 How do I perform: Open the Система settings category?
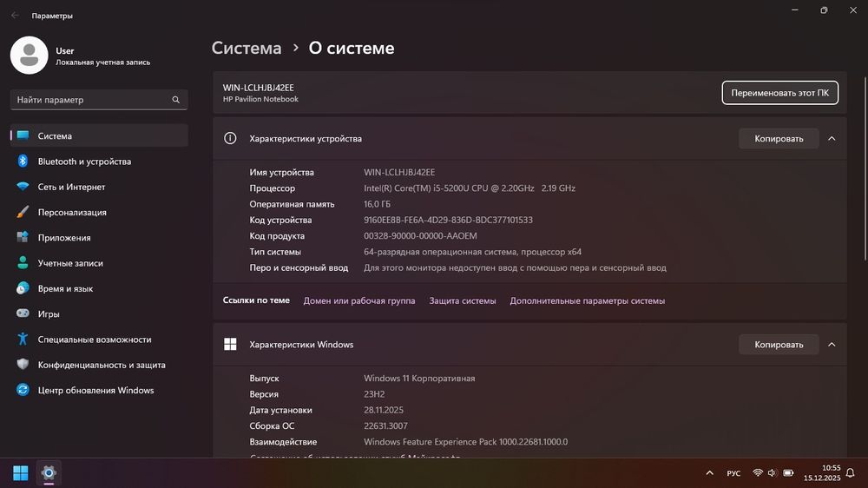[99, 135]
